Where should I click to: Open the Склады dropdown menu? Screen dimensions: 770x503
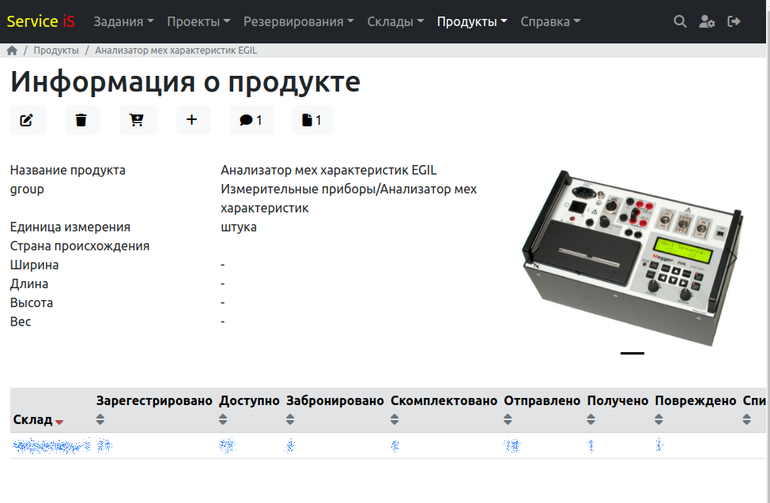click(395, 22)
